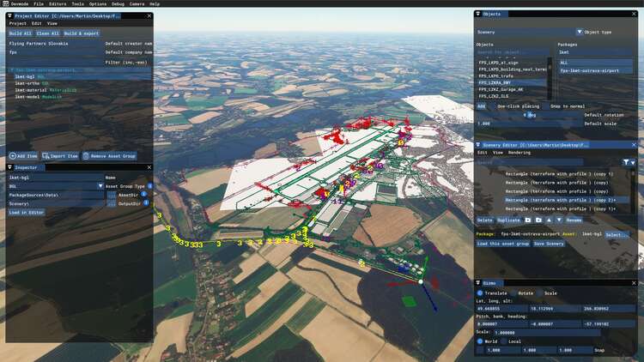644x362 pixels.
Task: Collapse the Scenery Editor panel triangle
Action: [477, 145]
